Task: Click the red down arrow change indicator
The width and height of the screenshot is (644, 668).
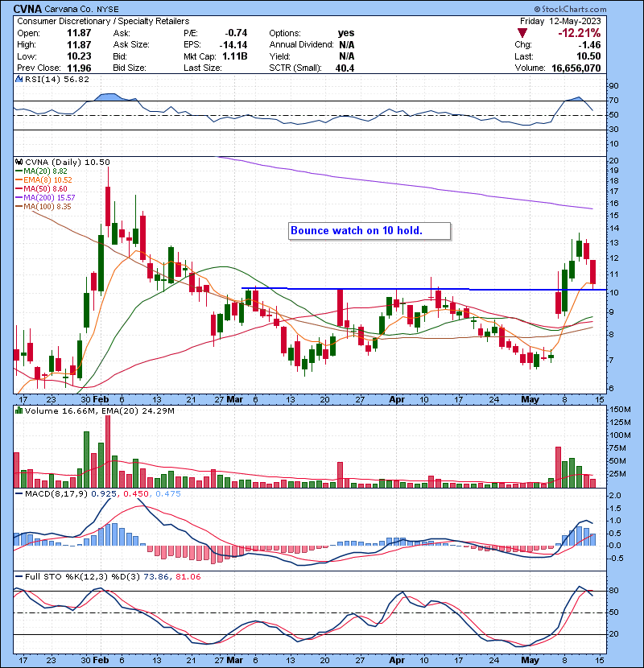Action: coord(522,33)
